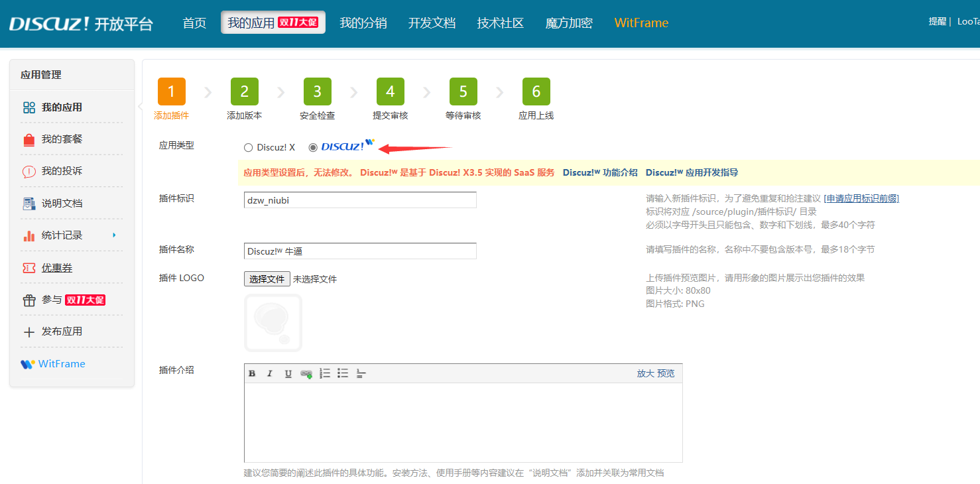
Task: Click the Underline icon in the editor toolbar
Action: pyautogui.click(x=288, y=373)
